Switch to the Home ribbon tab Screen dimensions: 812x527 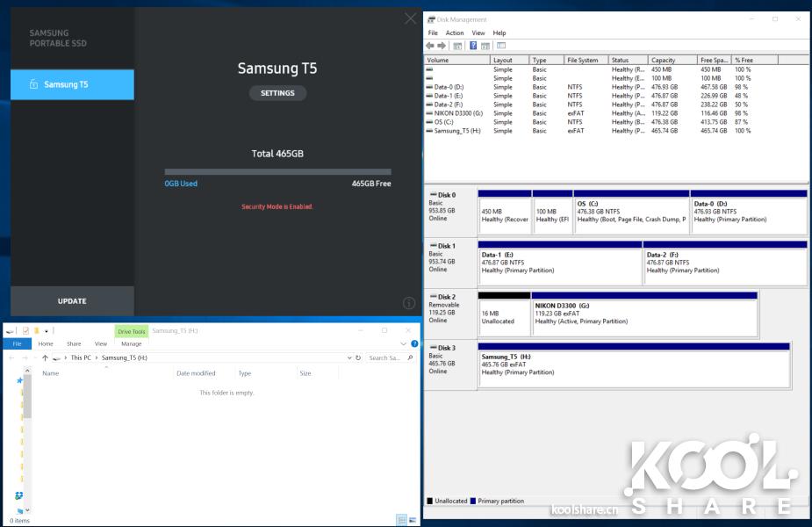[x=46, y=343]
